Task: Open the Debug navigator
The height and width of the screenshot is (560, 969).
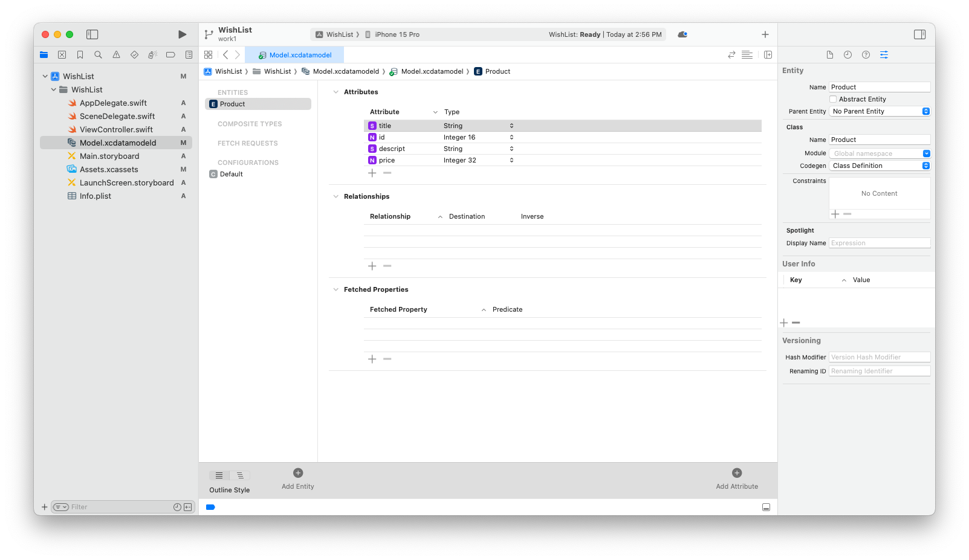Action: pyautogui.click(x=152, y=55)
